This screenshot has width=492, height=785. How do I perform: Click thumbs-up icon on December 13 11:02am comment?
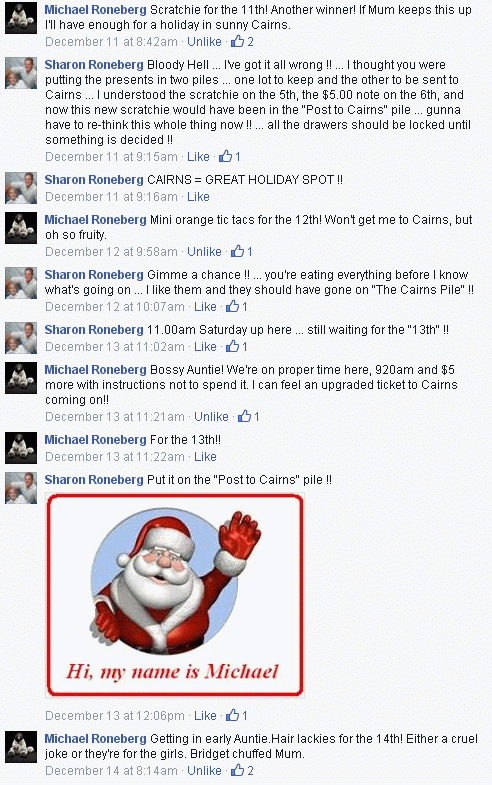(x=232, y=346)
